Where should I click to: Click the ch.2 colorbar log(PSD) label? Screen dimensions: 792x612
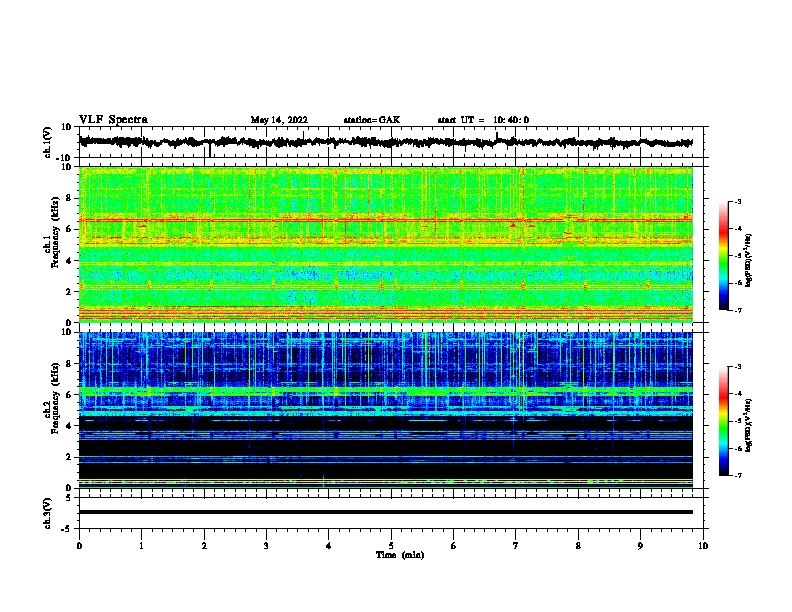point(748,425)
